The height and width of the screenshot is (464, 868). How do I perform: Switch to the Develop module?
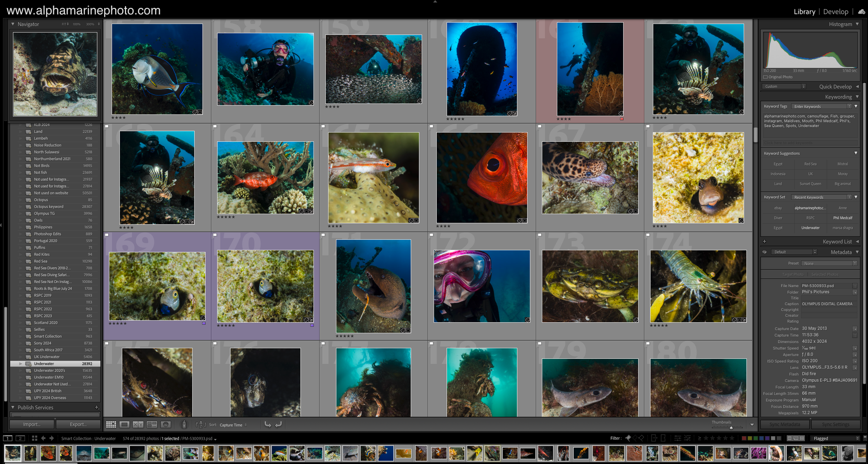[835, 11]
